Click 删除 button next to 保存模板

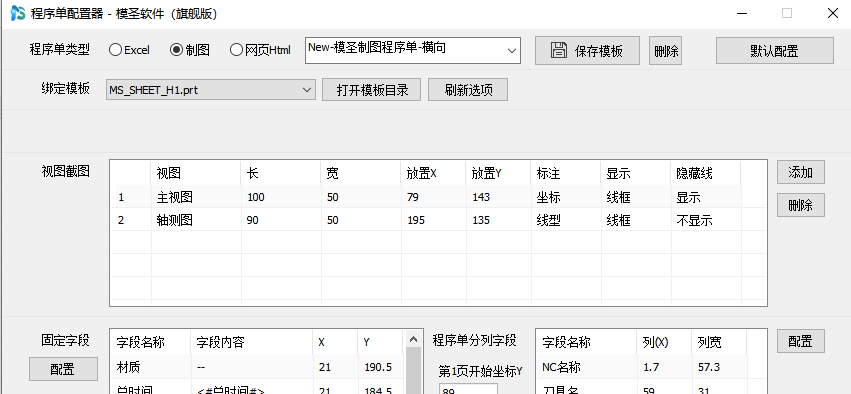coord(665,51)
